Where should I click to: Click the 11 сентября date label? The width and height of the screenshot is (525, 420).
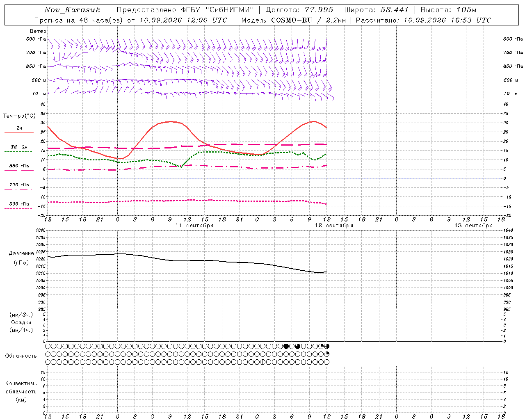pyautogui.click(x=194, y=226)
